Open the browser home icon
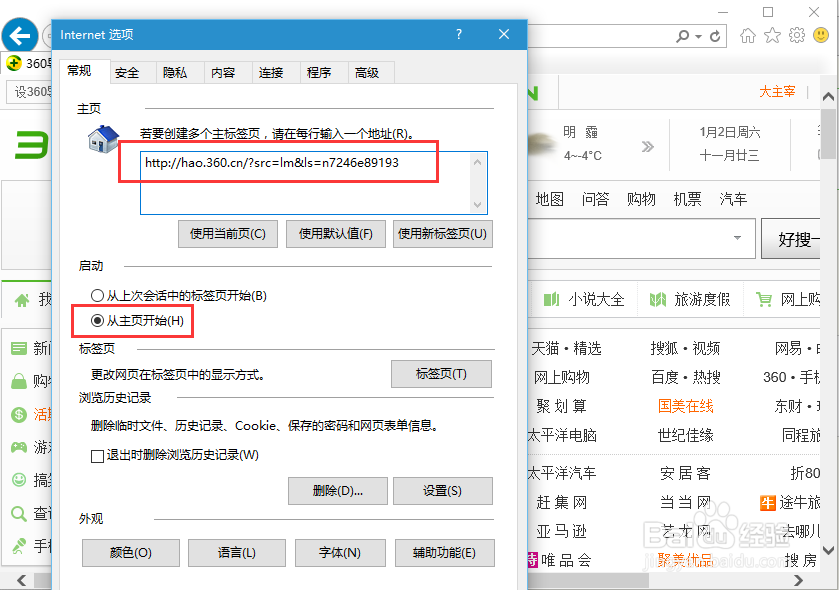839x590 pixels. [x=748, y=36]
